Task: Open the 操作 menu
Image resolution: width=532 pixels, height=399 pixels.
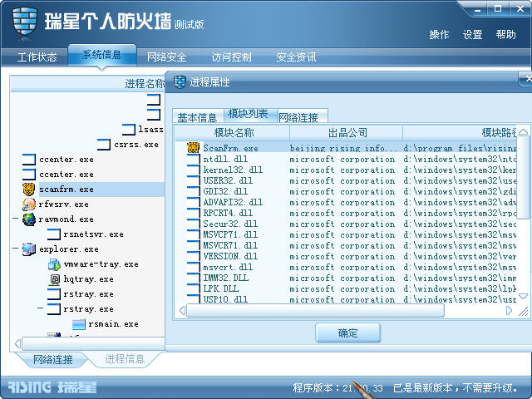Action: [x=439, y=35]
